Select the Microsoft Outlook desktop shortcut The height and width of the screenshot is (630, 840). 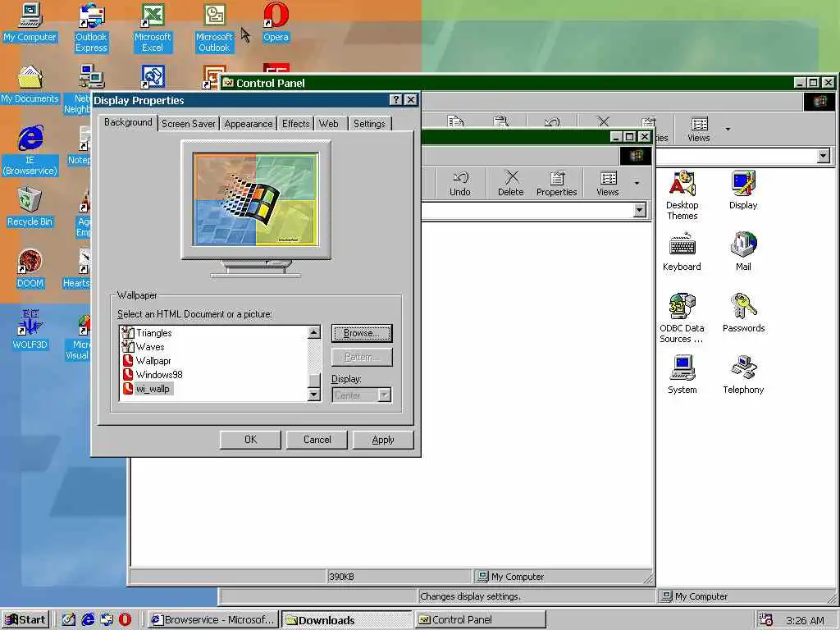[214, 28]
